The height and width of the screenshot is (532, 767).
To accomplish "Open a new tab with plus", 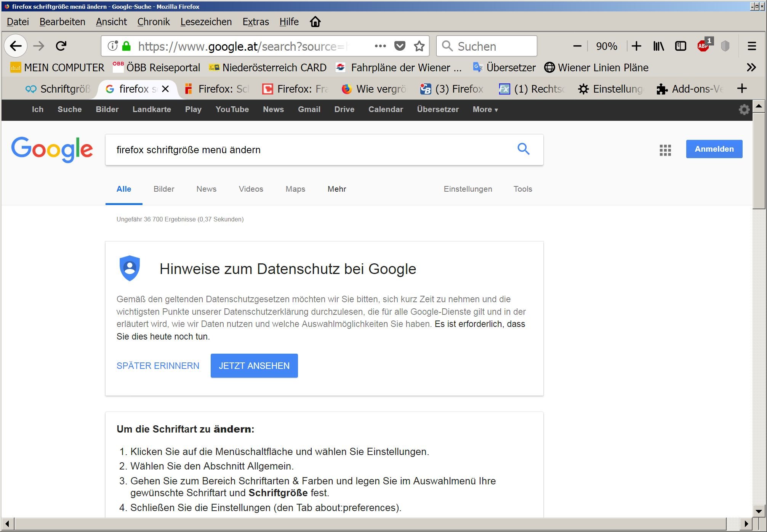I will [742, 89].
